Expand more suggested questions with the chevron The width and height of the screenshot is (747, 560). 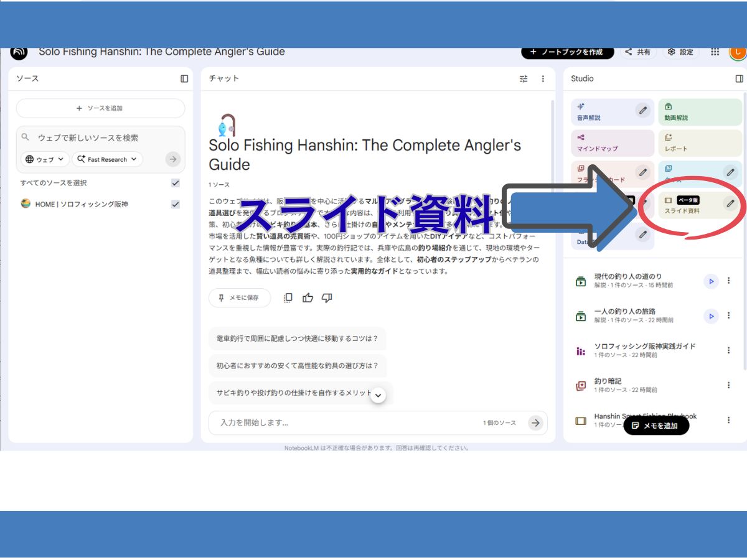pos(378,394)
